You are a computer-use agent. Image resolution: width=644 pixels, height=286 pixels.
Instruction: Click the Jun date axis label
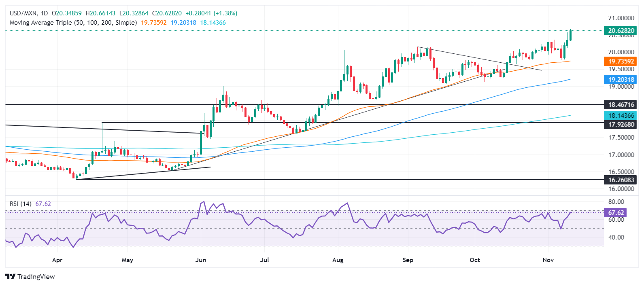201,260
